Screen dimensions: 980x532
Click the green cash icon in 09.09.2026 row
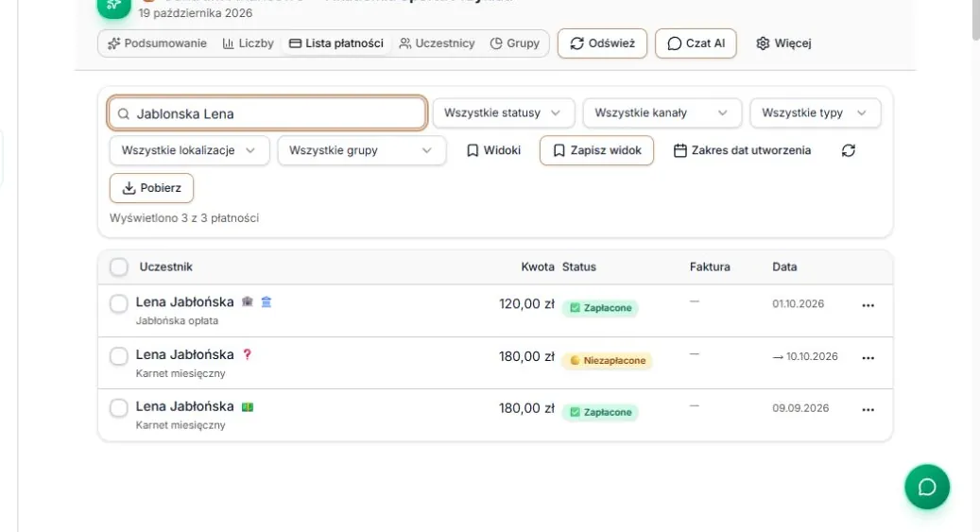(248, 407)
